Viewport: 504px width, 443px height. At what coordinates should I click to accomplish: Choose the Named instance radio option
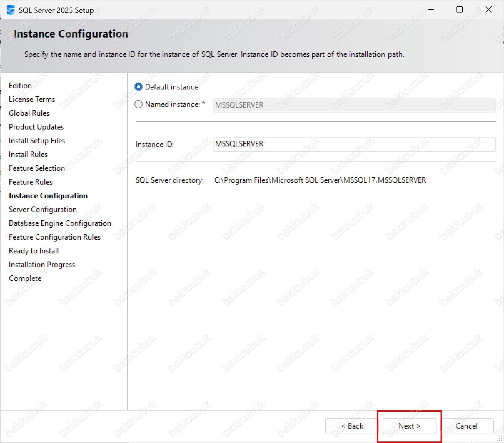click(139, 104)
